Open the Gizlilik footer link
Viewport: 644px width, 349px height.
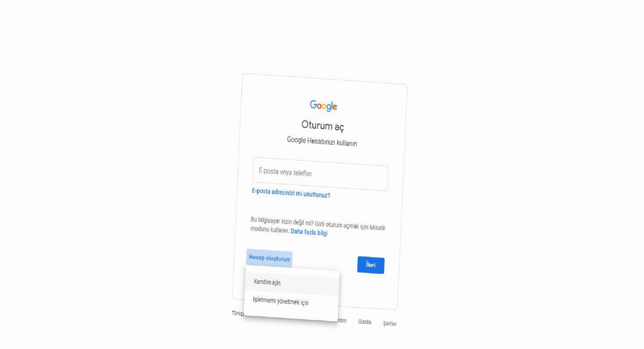point(364,322)
